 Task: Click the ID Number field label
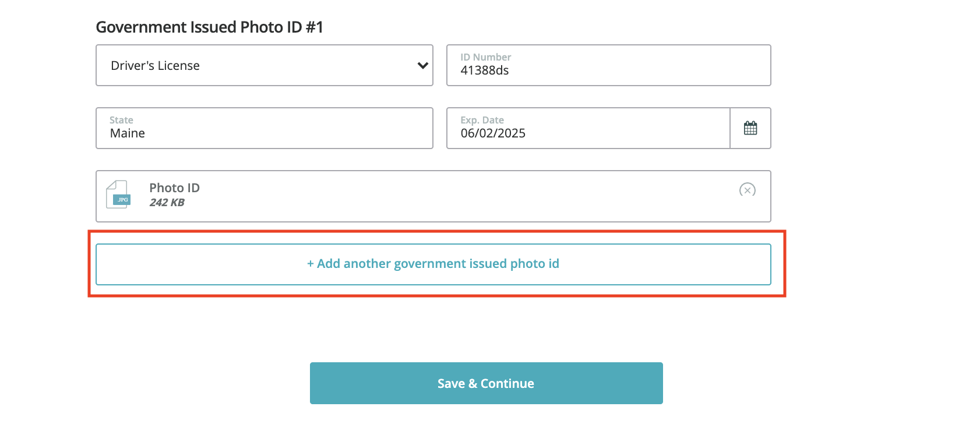pos(485,57)
